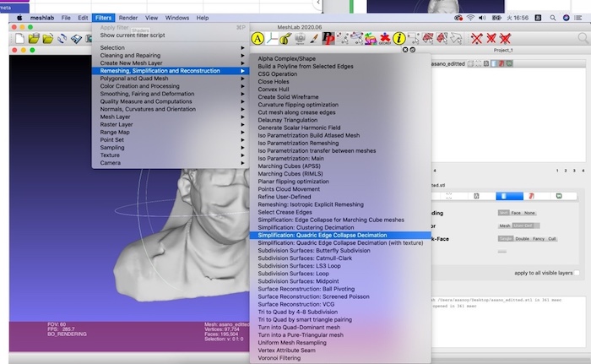The width and height of the screenshot is (591, 364).
Task: Choose Simplification: Quadric Edge Collapse Decimation
Action: click(340, 235)
